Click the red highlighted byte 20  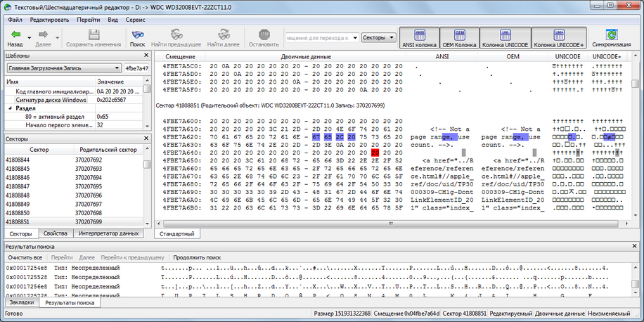coord(375,153)
